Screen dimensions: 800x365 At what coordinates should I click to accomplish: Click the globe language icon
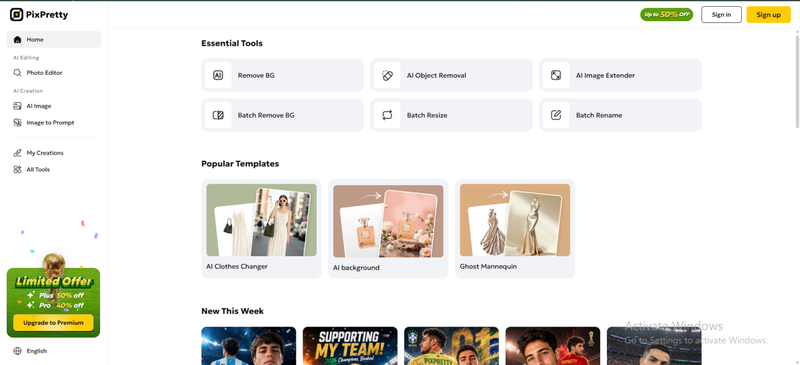point(17,351)
